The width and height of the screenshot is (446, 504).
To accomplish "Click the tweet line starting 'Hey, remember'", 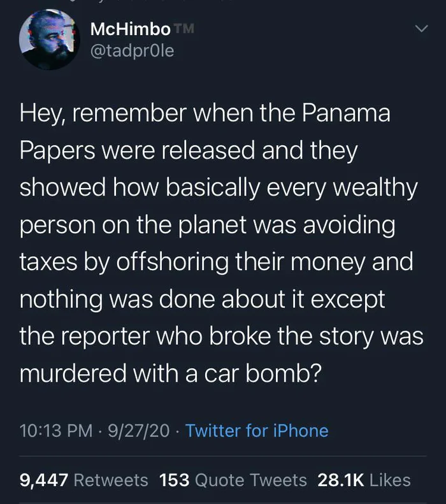I will pyautogui.click(x=204, y=114).
